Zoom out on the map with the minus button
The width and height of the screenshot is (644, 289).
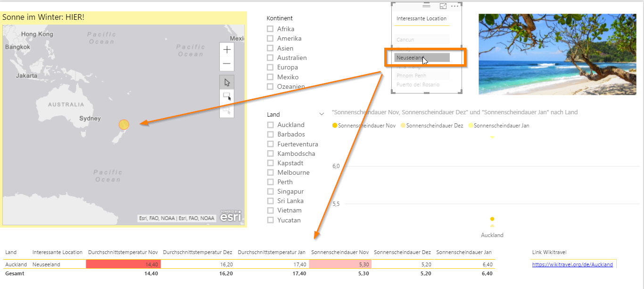point(227,63)
